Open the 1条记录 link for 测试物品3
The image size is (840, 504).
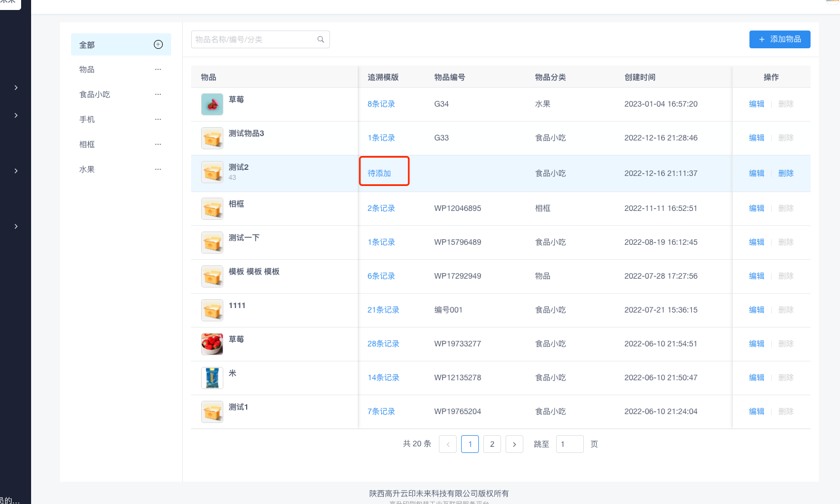(x=381, y=138)
